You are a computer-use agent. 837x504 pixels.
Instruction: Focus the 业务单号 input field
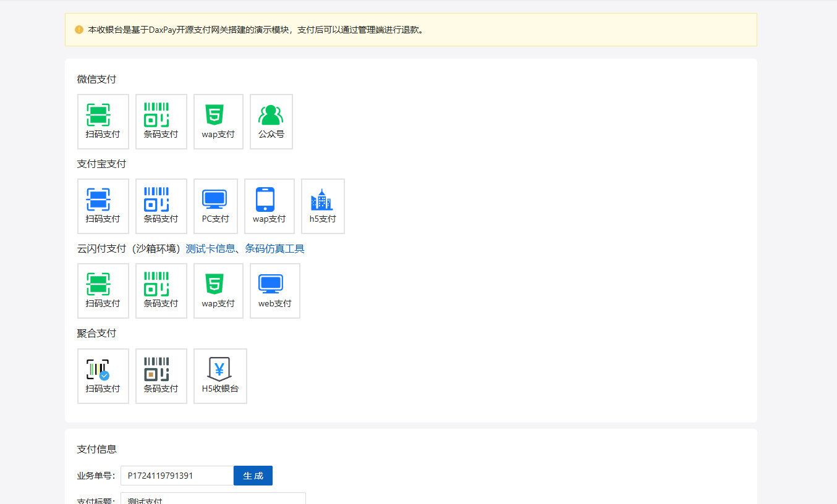point(177,476)
